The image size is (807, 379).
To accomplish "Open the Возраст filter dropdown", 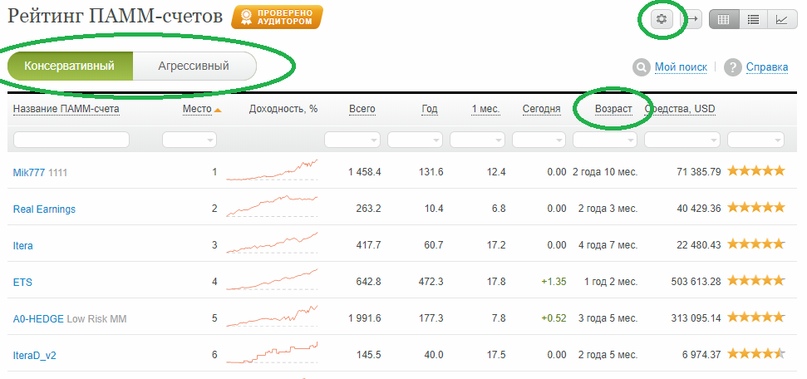I will point(605,140).
